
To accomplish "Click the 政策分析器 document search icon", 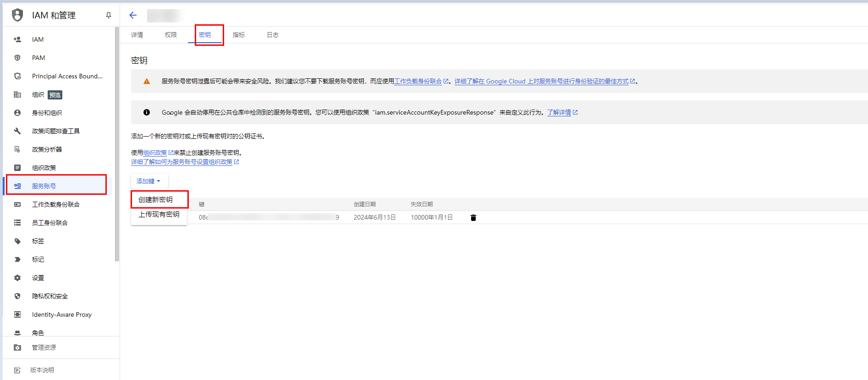I will click(x=17, y=149).
